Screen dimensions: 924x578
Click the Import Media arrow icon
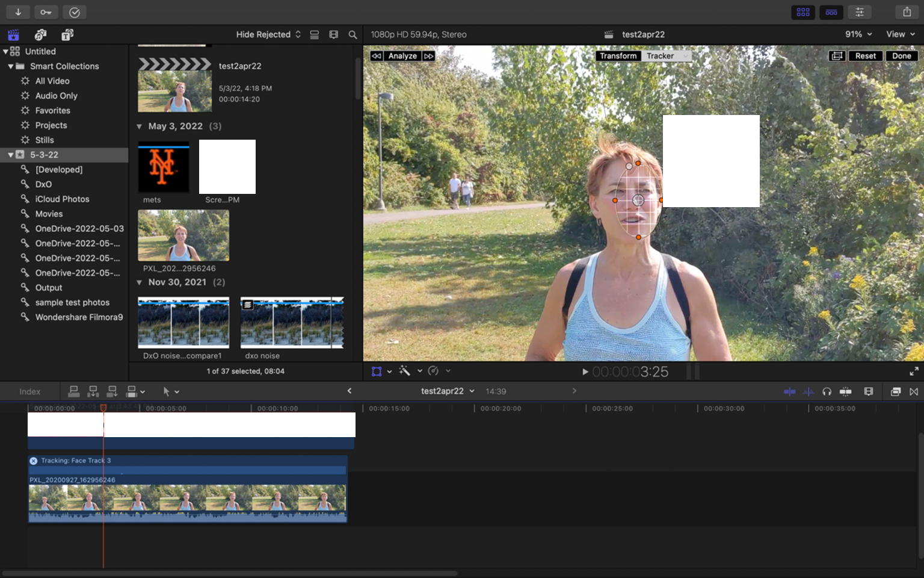point(18,12)
